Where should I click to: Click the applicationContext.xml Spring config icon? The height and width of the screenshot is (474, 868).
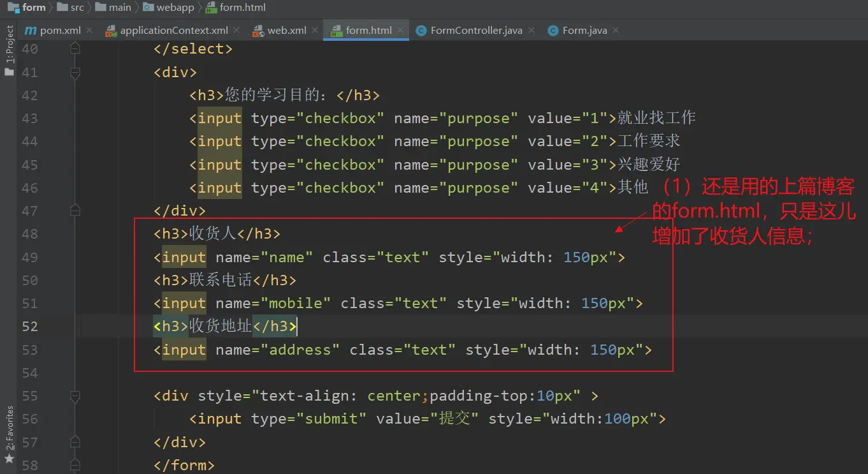(x=111, y=31)
